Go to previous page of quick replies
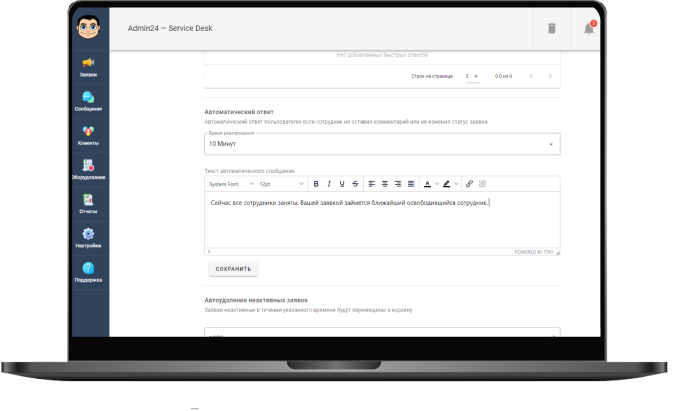Image resolution: width=677 pixels, height=411 pixels. (531, 76)
